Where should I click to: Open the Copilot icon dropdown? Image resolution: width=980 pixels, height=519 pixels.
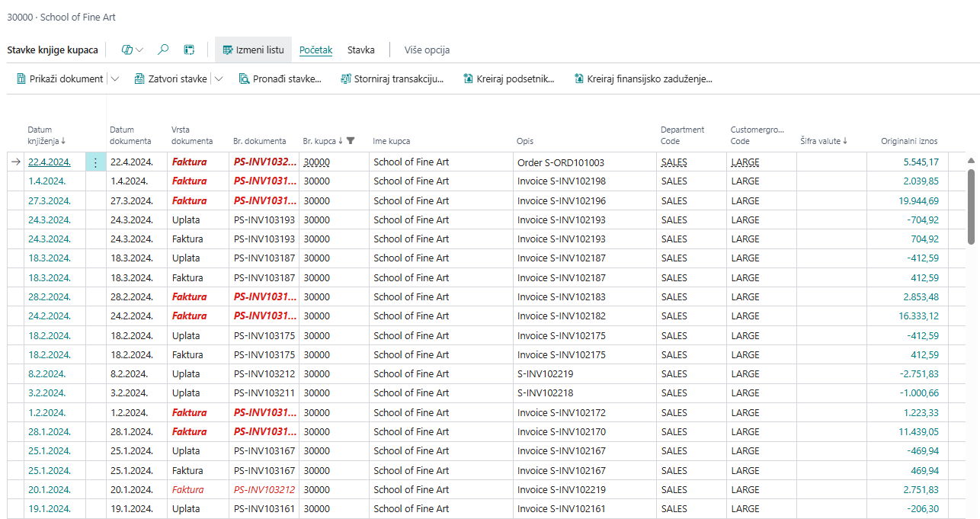point(133,50)
